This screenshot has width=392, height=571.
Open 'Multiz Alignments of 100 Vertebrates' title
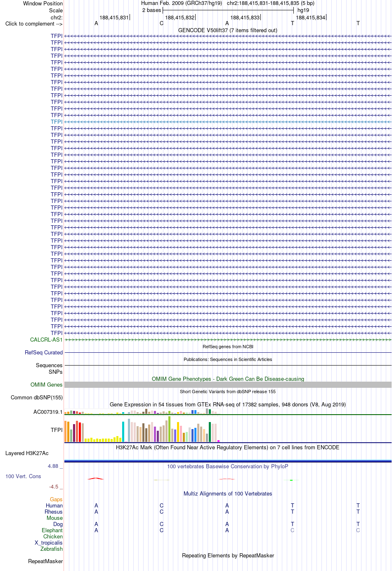pyautogui.click(x=228, y=493)
